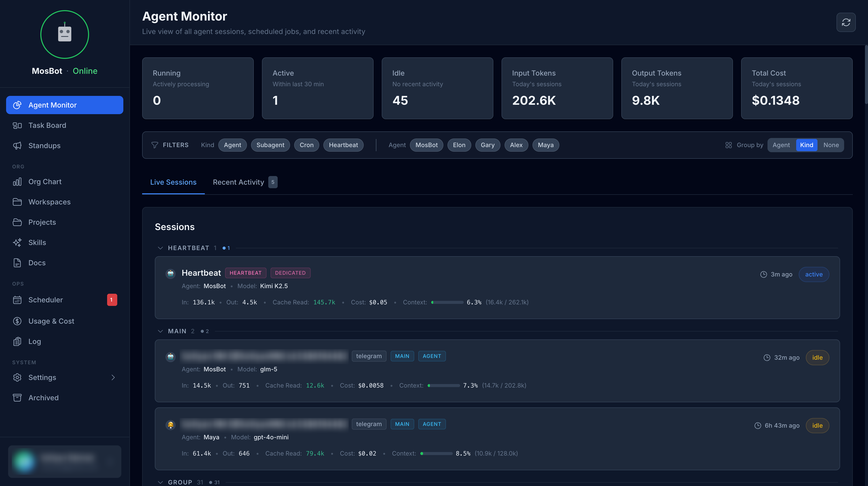Image resolution: width=868 pixels, height=486 pixels.
Task: Collapse the HEARTBEAT sessions section
Action: pos(161,248)
